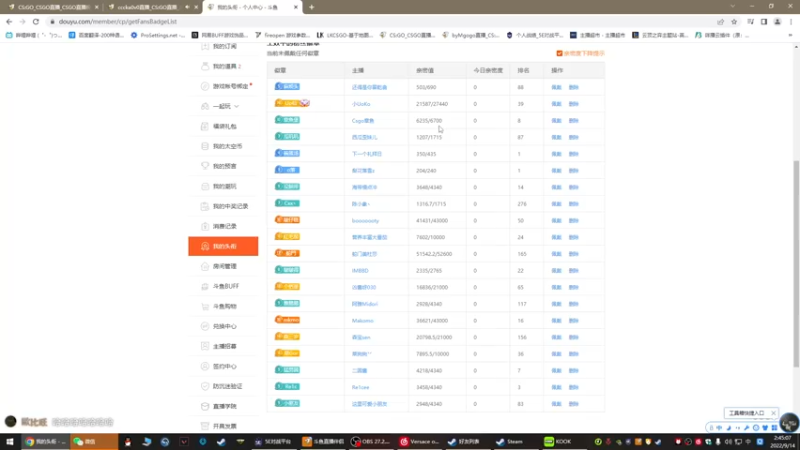Open the tab search chevron in the title bar
The height and width of the screenshot is (450, 800).
click(x=733, y=6)
